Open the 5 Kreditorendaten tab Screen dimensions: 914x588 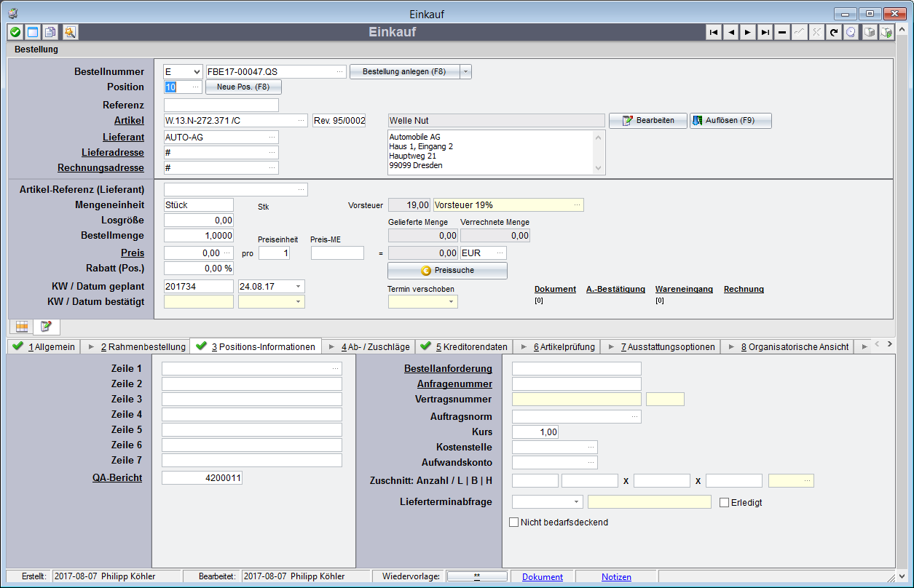pos(465,347)
